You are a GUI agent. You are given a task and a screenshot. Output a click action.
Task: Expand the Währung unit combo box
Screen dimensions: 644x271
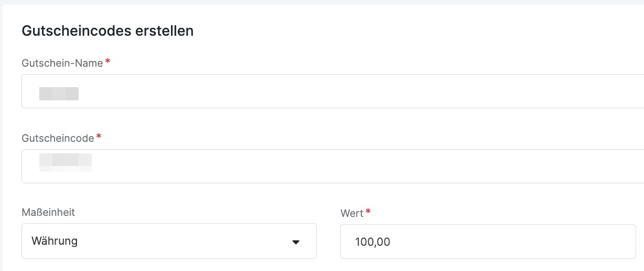169,241
